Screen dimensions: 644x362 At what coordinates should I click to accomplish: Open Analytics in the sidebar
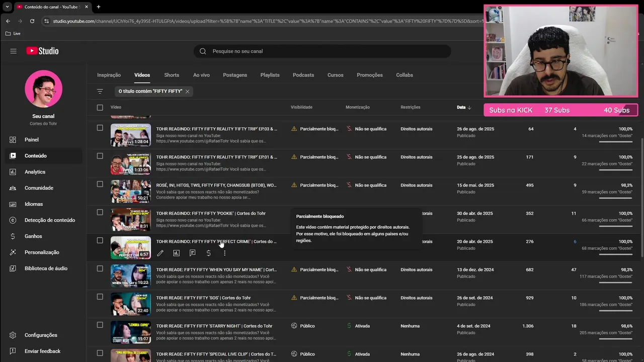point(35,172)
